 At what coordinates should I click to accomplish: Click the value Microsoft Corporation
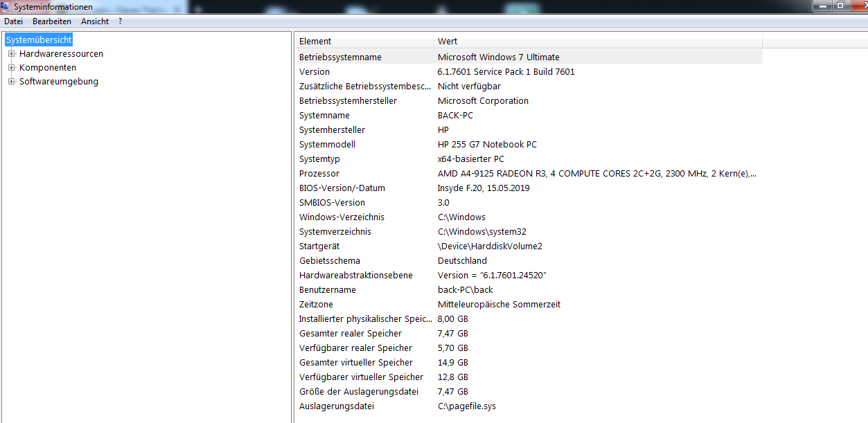point(483,100)
